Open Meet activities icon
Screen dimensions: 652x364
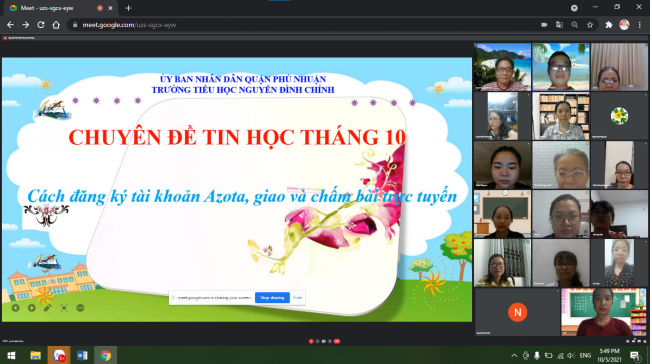click(x=645, y=342)
